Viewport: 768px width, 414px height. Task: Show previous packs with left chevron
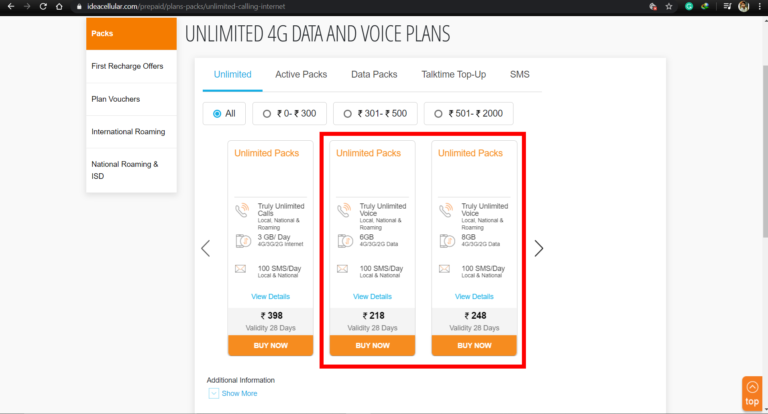click(x=206, y=248)
